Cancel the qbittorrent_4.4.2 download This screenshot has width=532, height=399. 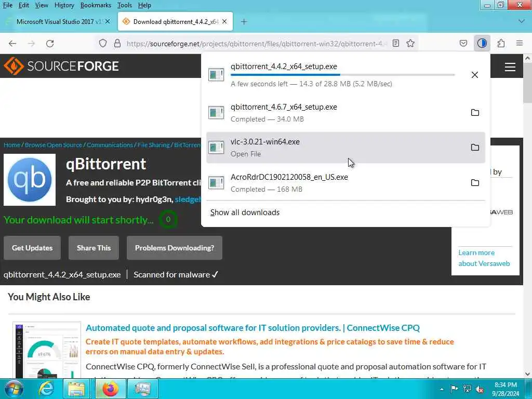click(475, 75)
